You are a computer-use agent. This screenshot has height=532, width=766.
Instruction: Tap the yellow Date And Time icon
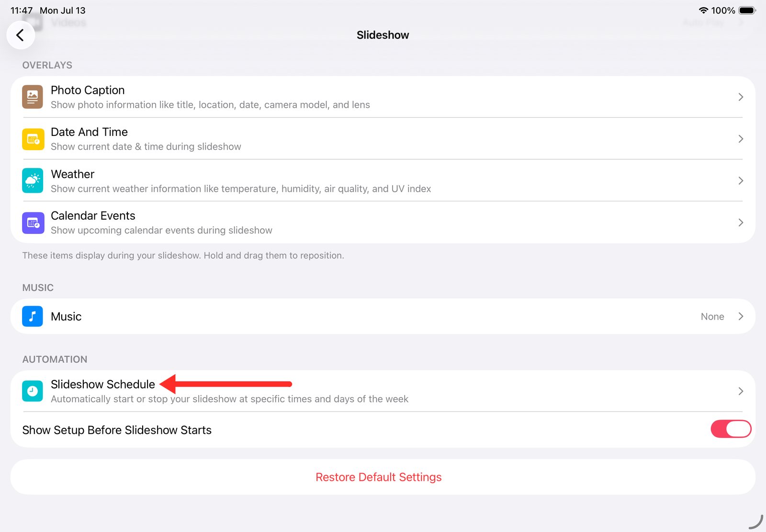coord(33,139)
